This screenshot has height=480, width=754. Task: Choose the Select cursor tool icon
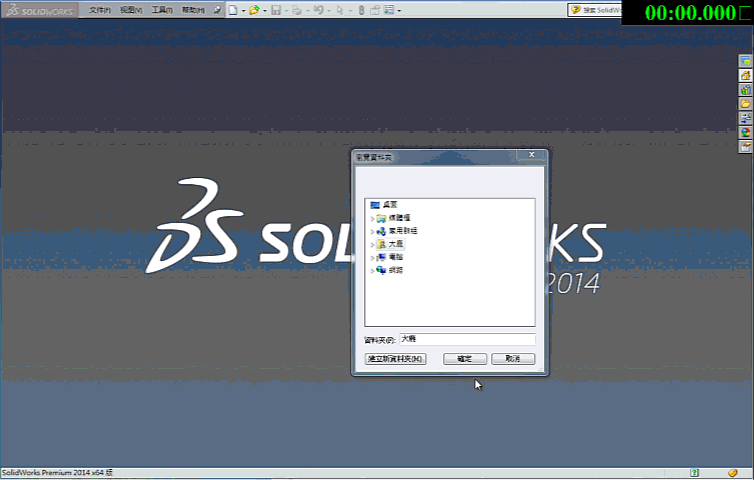tap(339, 10)
